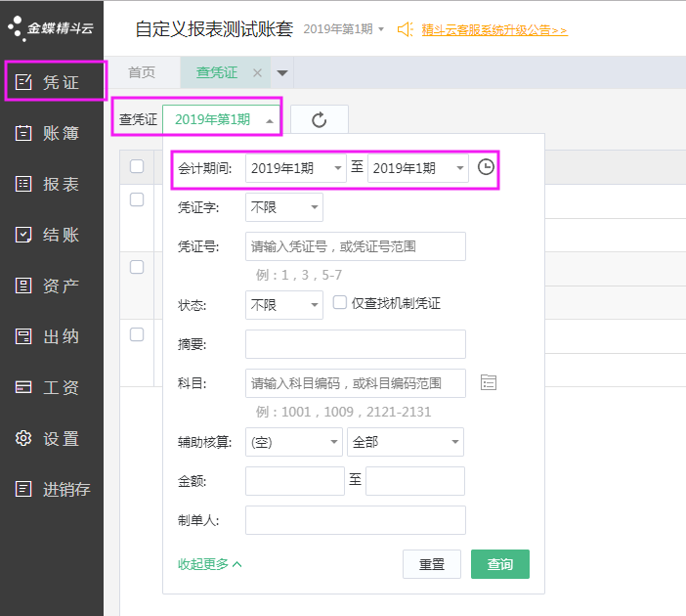Open the 辅助核算 (空) dropdown
Image resolution: width=686 pixels, height=616 pixels.
pyautogui.click(x=294, y=442)
